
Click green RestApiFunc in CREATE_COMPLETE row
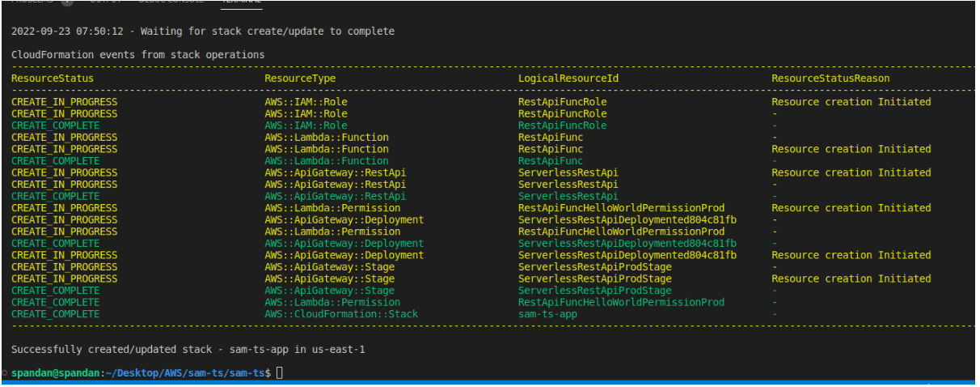(x=551, y=161)
